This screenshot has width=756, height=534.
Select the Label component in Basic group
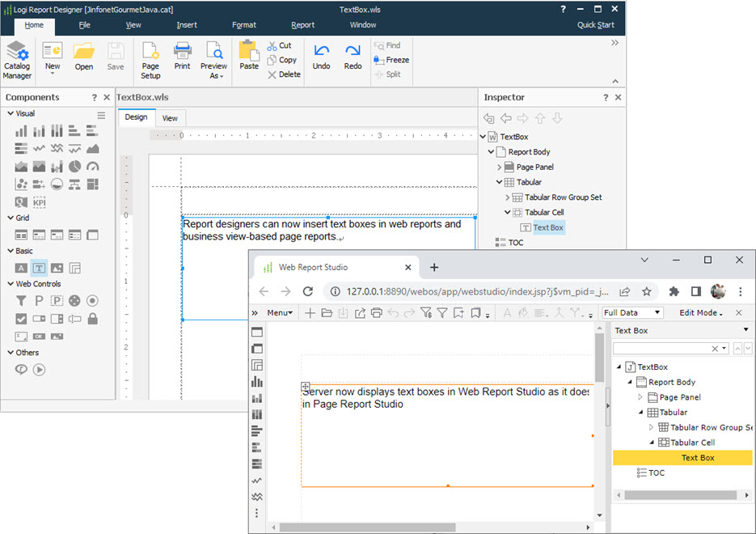[x=21, y=268]
